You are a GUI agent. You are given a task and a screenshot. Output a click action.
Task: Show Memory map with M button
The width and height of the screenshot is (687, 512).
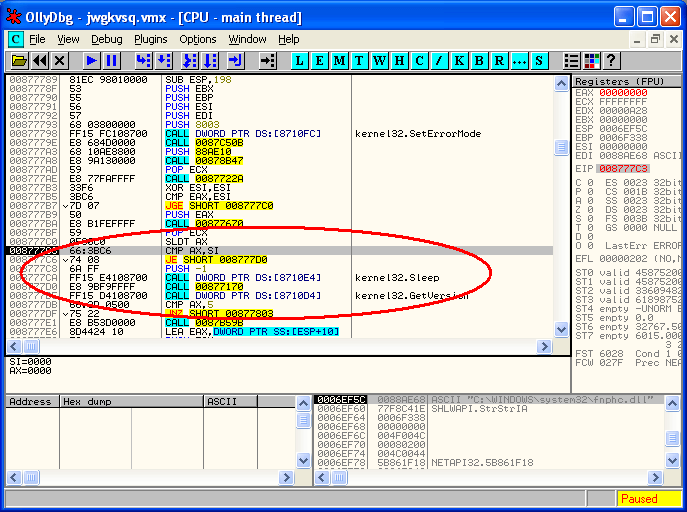click(x=339, y=60)
